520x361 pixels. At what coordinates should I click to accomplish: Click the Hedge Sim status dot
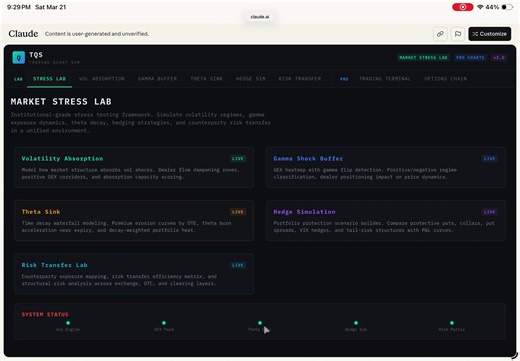(356, 323)
